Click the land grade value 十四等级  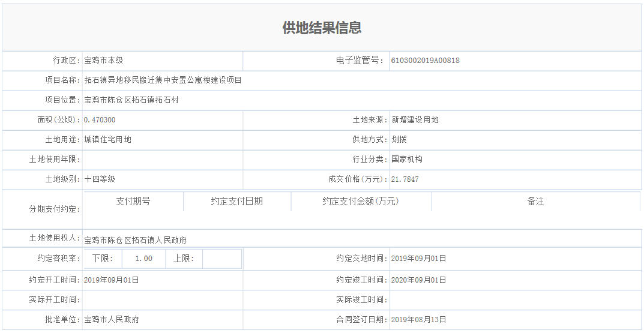(100, 179)
